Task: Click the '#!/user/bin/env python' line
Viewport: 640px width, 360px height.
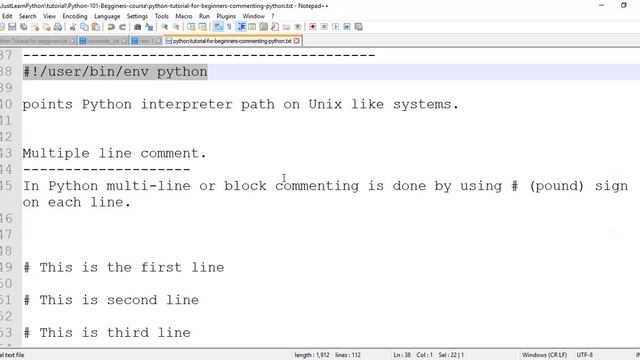Action: tap(115, 72)
